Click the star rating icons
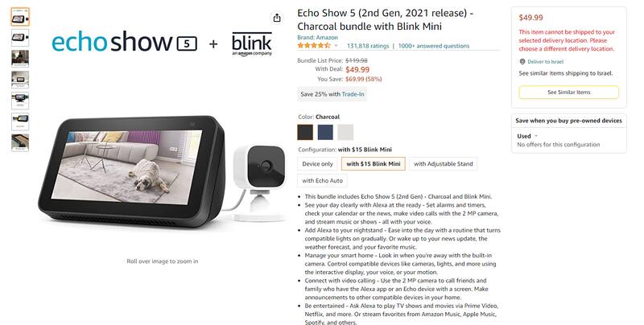Viewport: 644px width, 325px height. [x=314, y=46]
